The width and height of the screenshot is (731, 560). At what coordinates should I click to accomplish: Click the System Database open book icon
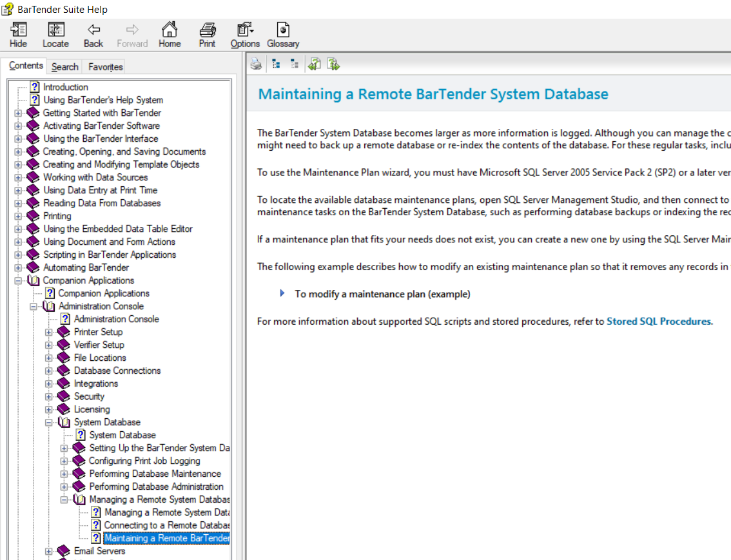(64, 422)
